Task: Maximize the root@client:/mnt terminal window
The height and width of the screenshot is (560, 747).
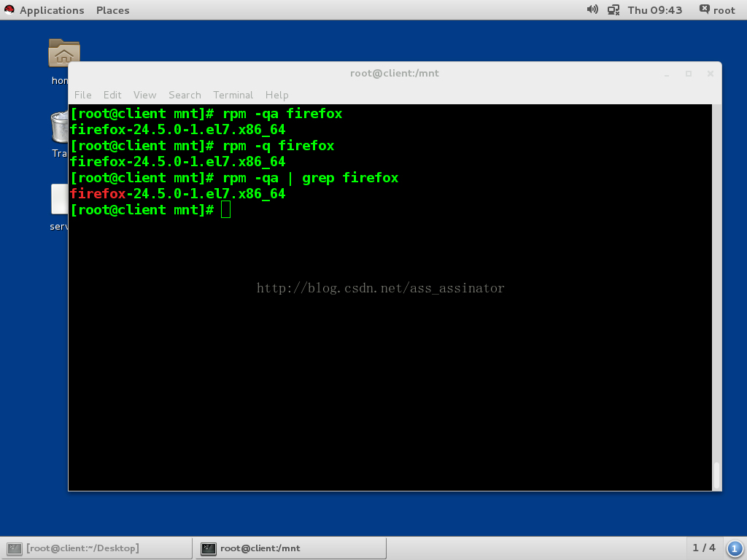Action: [x=689, y=74]
